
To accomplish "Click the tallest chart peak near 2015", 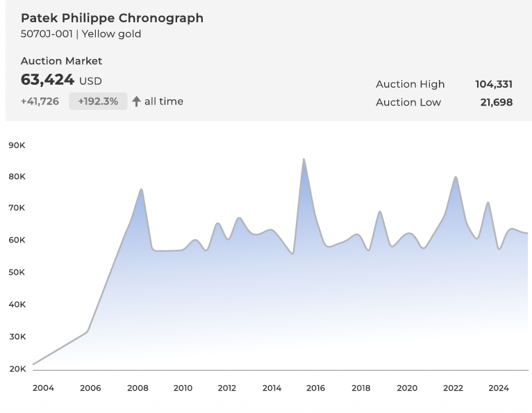I will [304, 160].
